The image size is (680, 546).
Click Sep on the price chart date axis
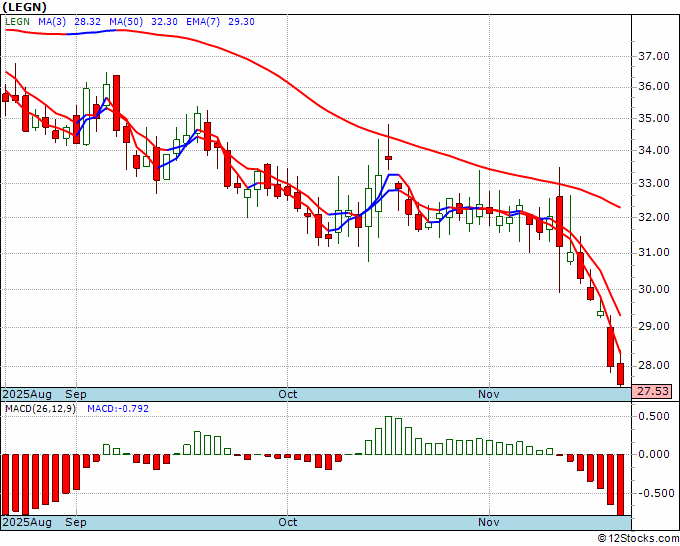coord(76,394)
